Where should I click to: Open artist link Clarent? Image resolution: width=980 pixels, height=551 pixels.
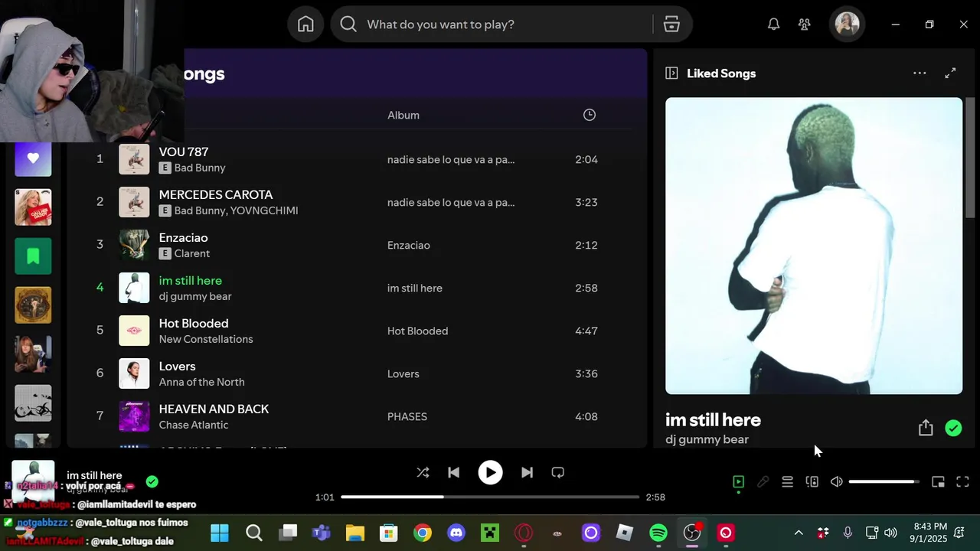tap(192, 253)
